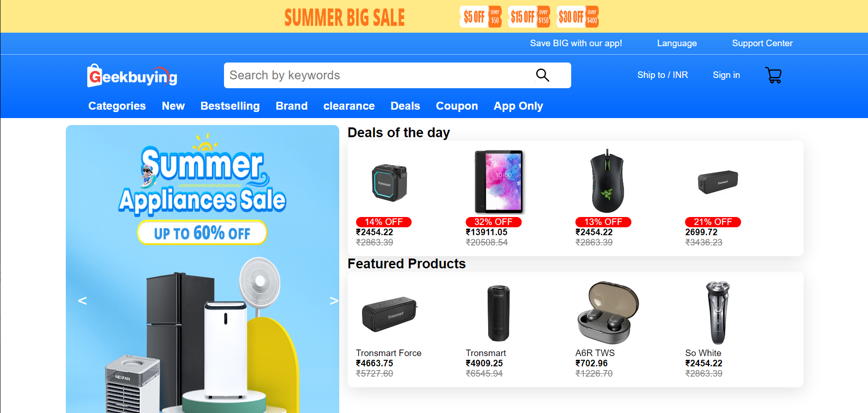
Task: Click the $5 OFF coupon badge
Action: click(x=480, y=17)
